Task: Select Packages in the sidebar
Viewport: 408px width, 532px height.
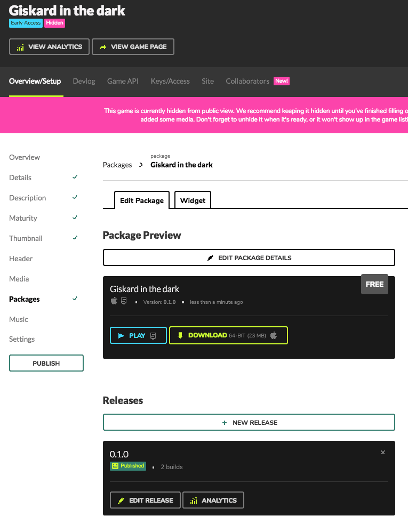Action: click(25, 299)
